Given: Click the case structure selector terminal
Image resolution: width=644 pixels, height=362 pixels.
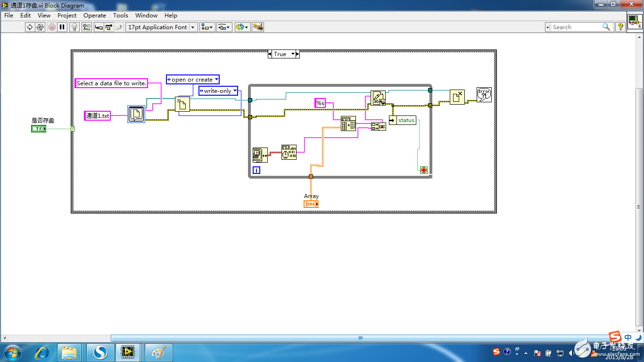Looking at the screenshot, I should pyautogui.click(x=73, y=129).
